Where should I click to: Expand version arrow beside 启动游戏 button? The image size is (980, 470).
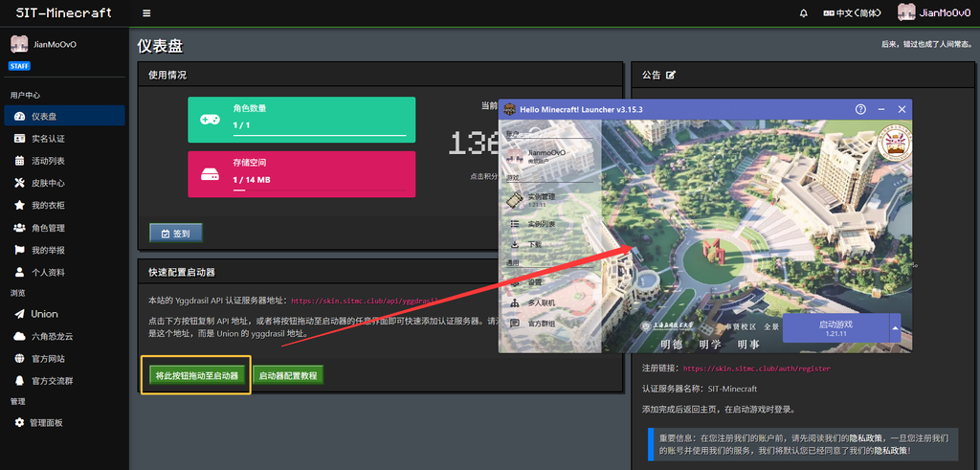click(x=895, y=328)
